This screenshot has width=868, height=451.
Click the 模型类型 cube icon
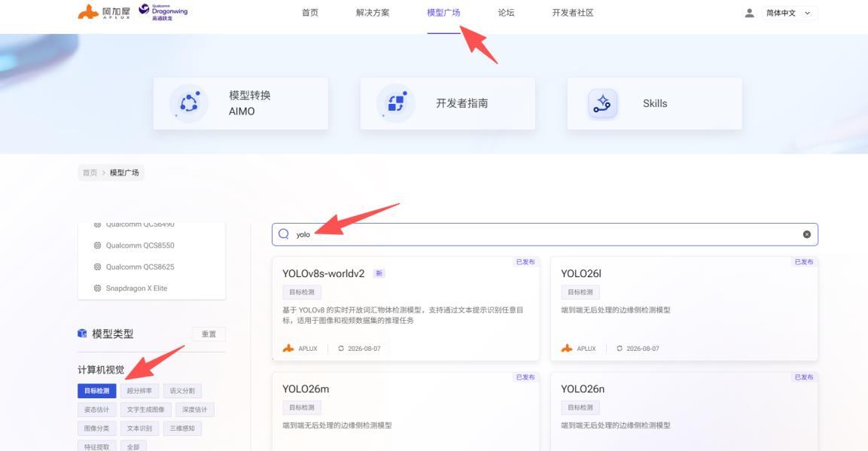(x=83, y=333)
